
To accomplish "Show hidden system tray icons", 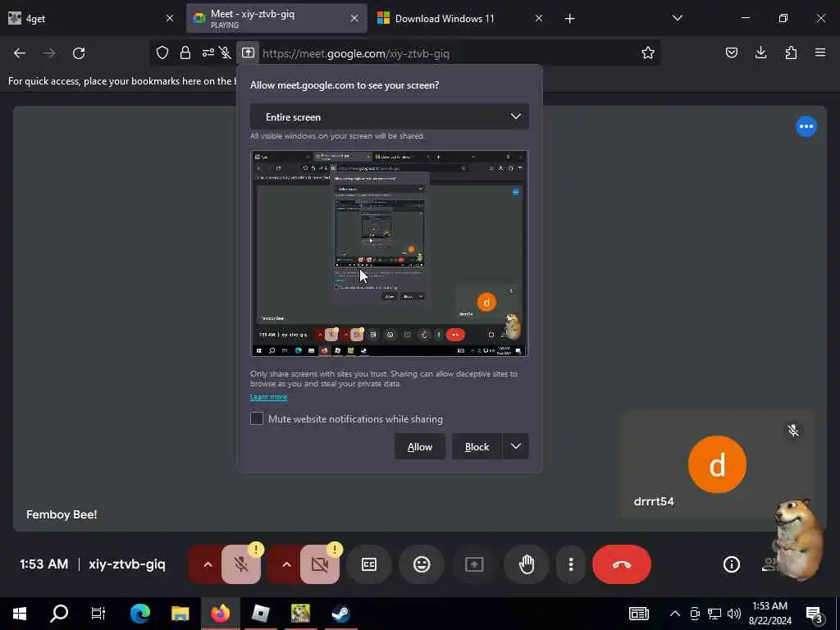I will tap(674, 614).
